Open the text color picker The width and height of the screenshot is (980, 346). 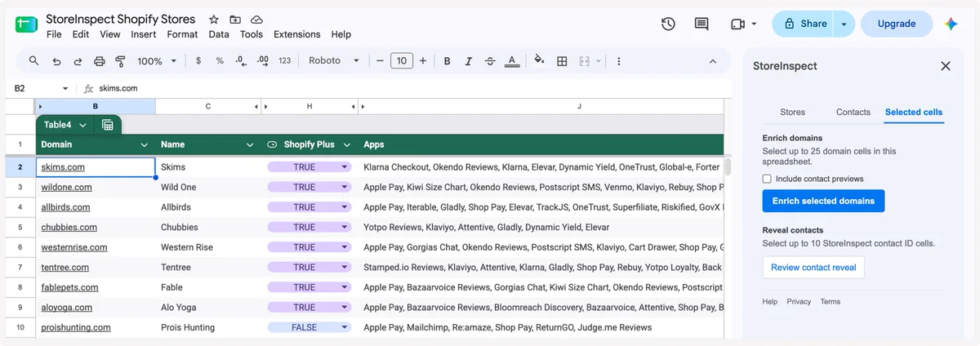point(512,61)
